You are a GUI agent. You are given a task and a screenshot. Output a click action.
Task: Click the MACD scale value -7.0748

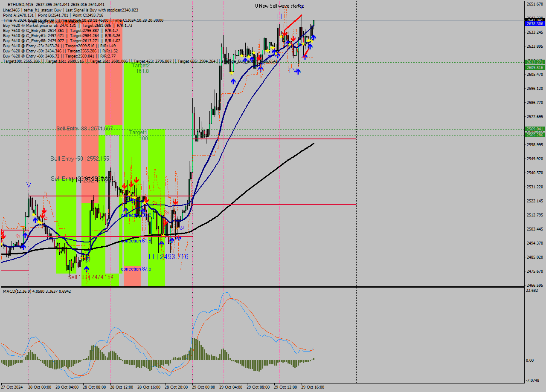tap(533, 380)
